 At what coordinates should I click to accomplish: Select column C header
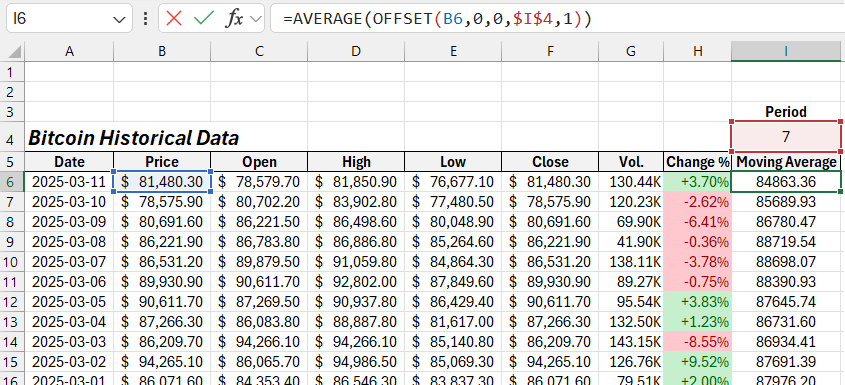(259, 51)
